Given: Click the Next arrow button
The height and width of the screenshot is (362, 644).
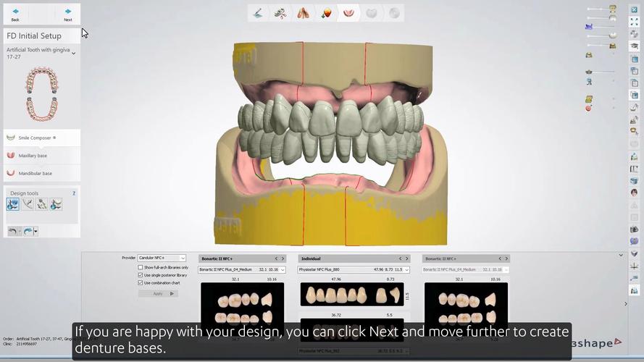Looking at the screenshot, I should point(67,13).
